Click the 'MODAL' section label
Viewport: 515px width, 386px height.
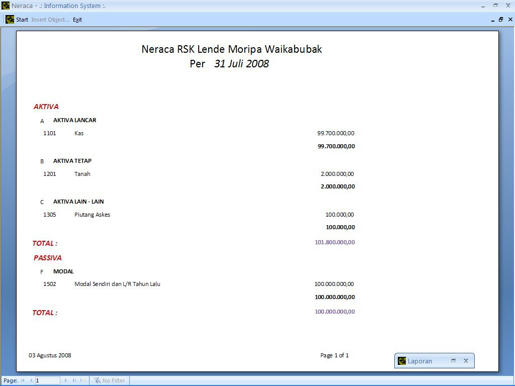tap(63, 271)
